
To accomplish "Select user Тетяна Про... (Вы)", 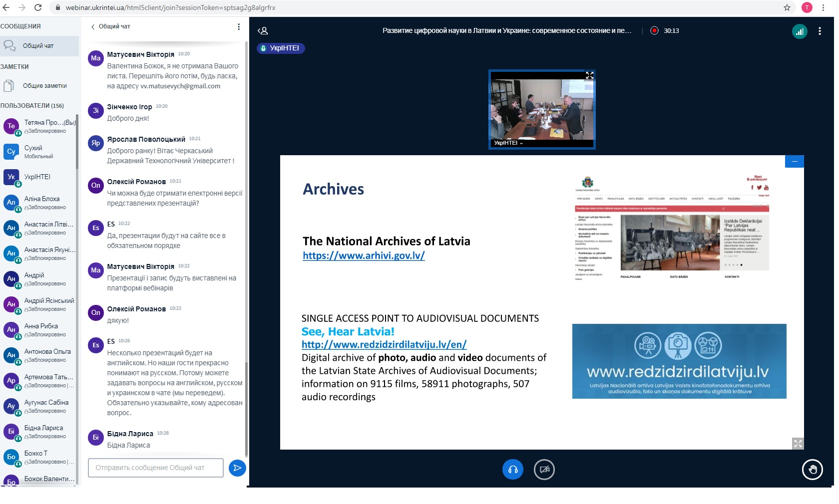I will pyautogui.click(x=38, y=126).
